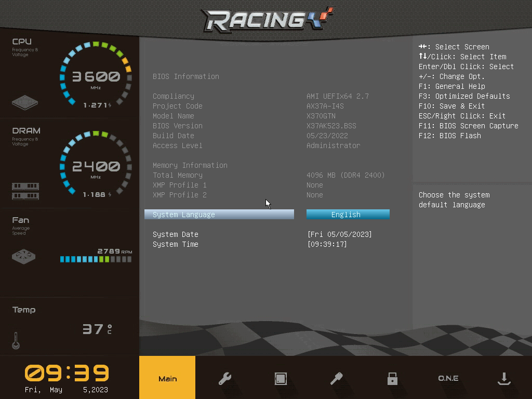Open the wrench Advanced settings tab
The height and width of the screenshot is (399, 532).
224,378
